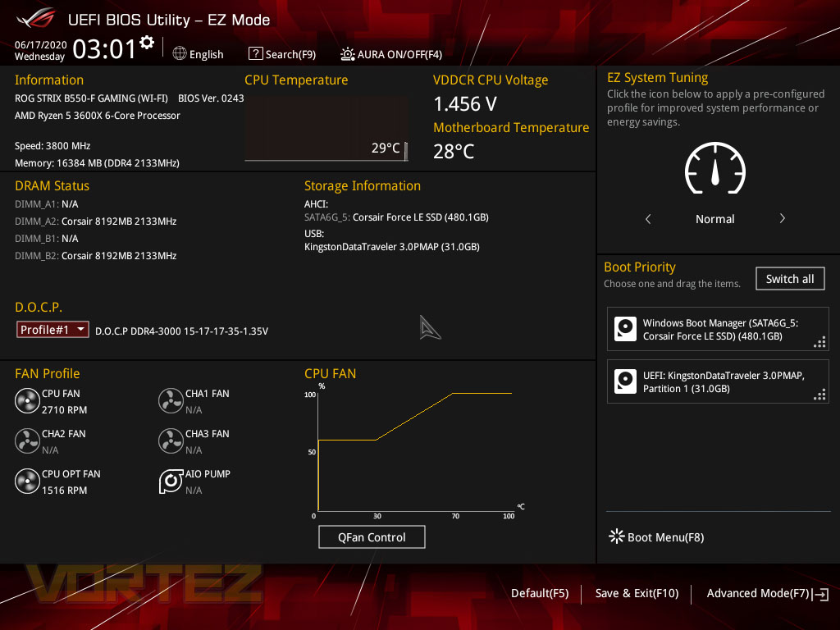Image resolution: width=840 pixels, height=630 pixels.
Task: Click the 1.456 V voltage value
Action: [x=465, y=104]
